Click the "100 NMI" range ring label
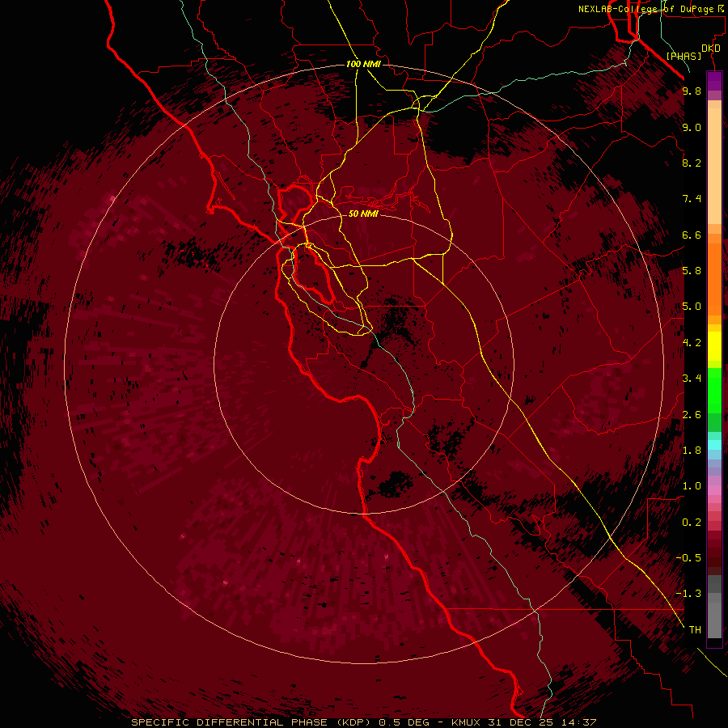Image resolution: width=728 pixels, height=728 pixels. [x=363, y=64]
